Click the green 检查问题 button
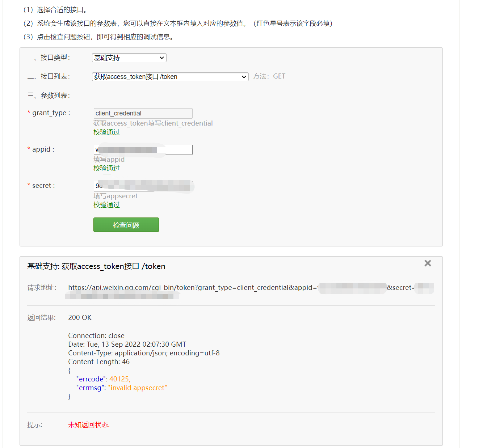The height and width of the screenshot is (448, 487). [126, 224]
